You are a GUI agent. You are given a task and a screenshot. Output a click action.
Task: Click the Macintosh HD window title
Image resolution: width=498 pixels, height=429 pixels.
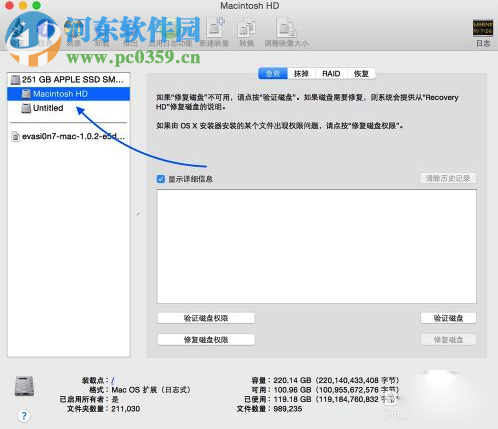point(250,6)
